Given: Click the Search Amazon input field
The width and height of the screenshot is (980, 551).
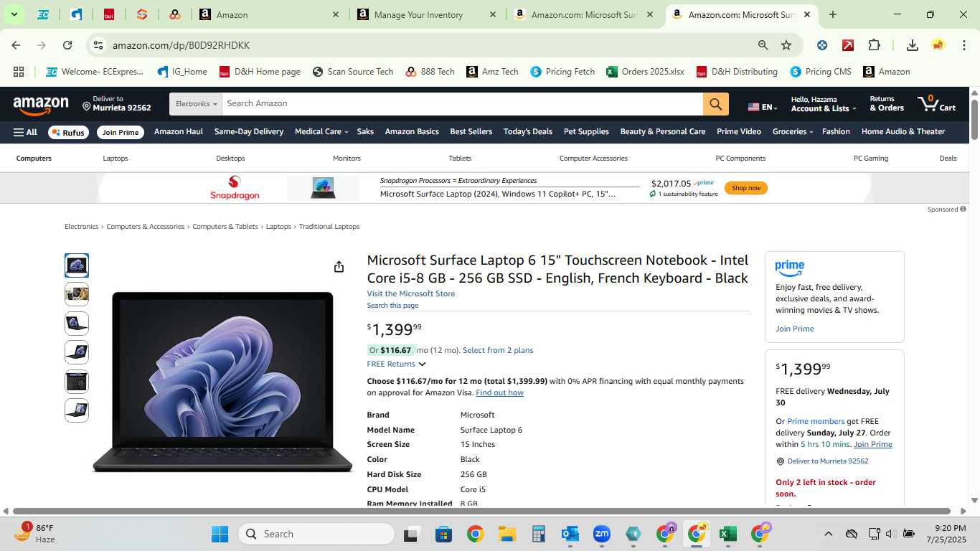Looking at the screenshot, I should click(462, 104).
